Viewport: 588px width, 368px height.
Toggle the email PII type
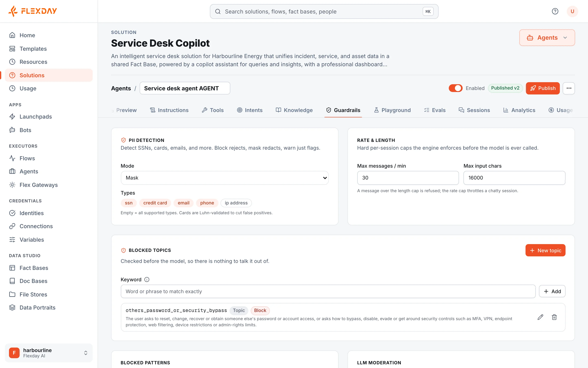[184, 203]
